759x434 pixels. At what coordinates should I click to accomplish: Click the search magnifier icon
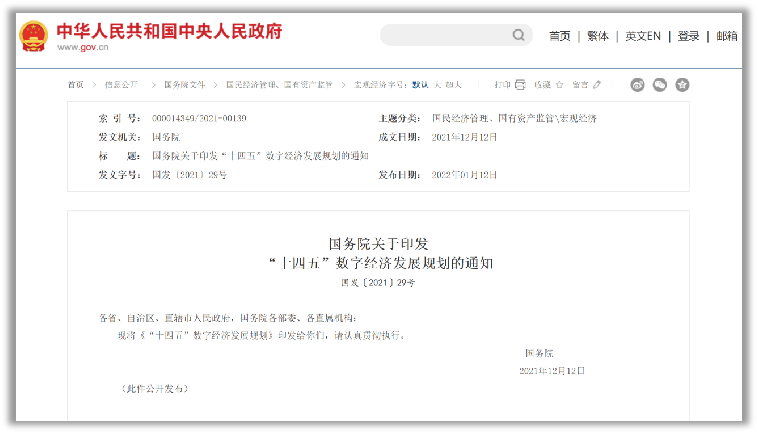pos(518,35)
